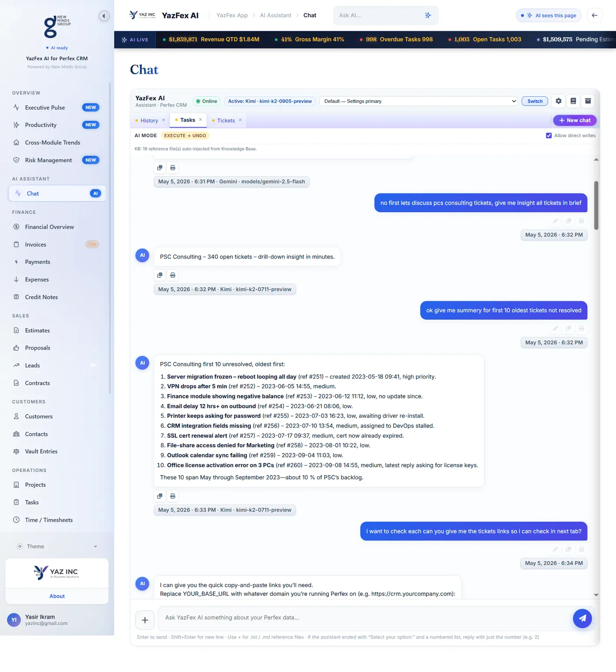Open Time / Timesheets in sidebar

[x=57, y=520]
